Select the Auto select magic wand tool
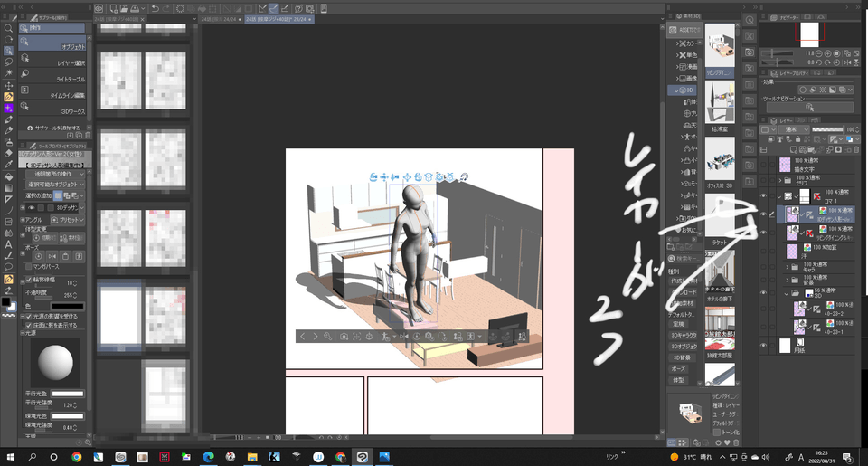868x466 pixels. coord(8,73)
